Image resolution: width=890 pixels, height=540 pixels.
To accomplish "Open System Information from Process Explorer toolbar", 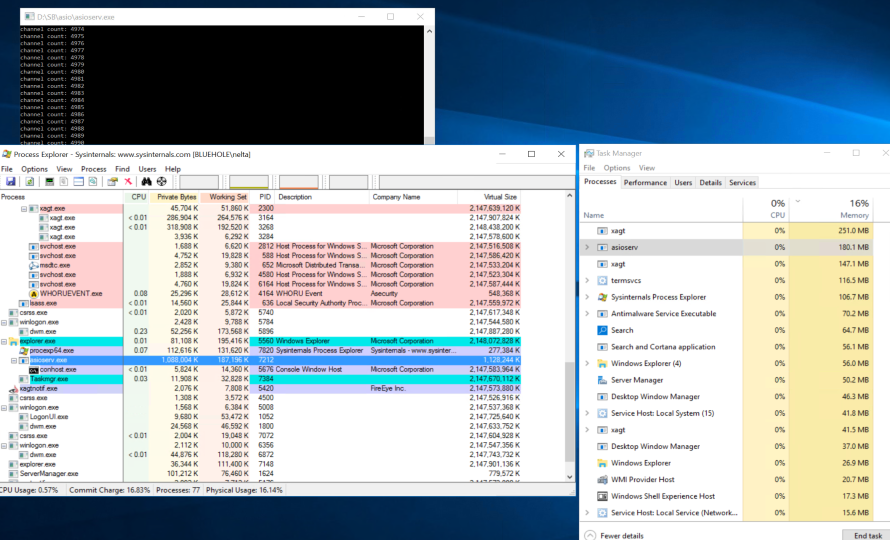I will (49, 182).
